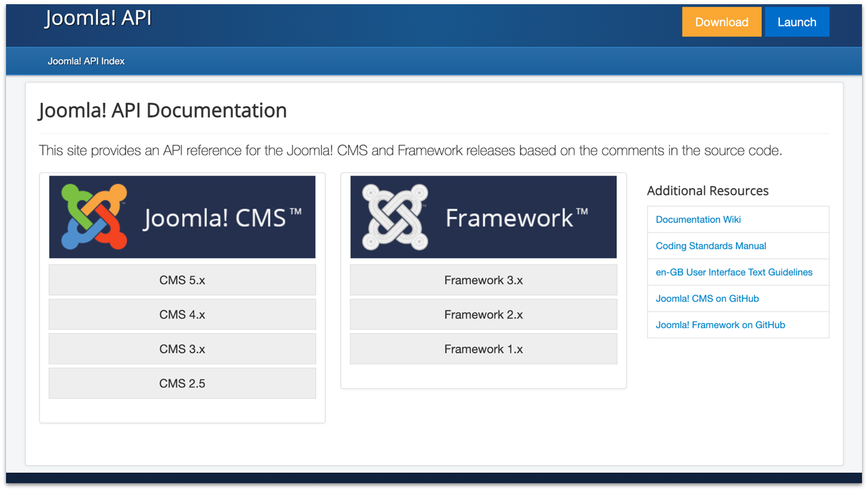Image resolution: width=868 pixels, height=491 pixels.
Task: Open the Joomla! API Index menu item
Action: coord(86,61)
